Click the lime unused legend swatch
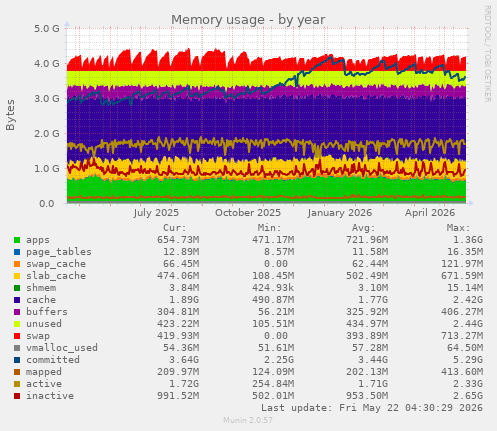This screenshot has height=431, width=497. [17, 324]
